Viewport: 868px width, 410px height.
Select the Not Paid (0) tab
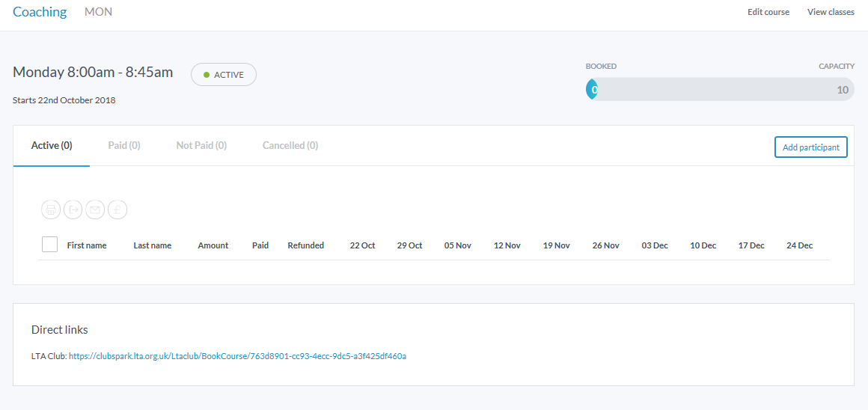(201, 146)
